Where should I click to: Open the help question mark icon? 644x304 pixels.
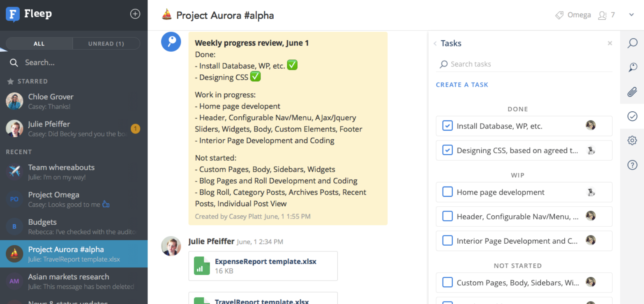point(632,165)
